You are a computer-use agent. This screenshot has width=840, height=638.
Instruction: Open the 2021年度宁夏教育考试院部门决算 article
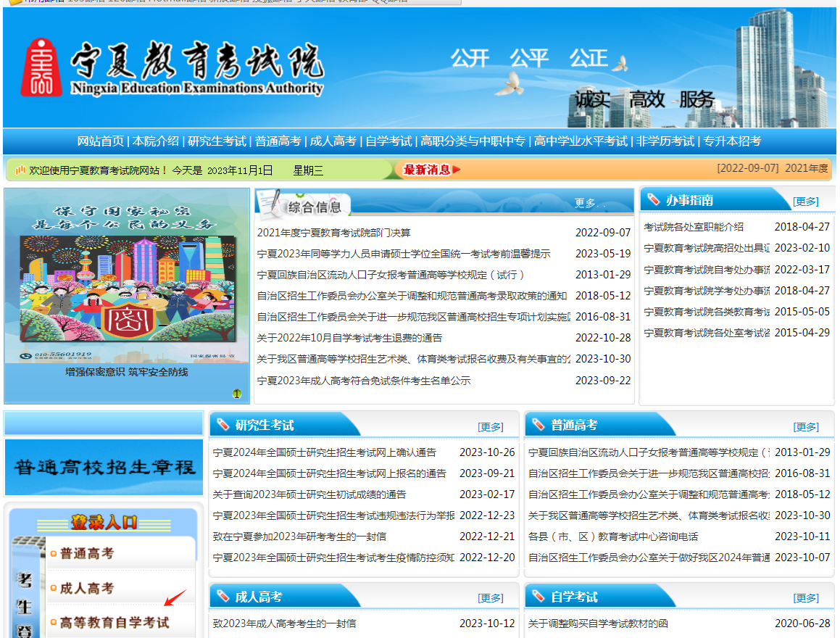pyautogui.click(x=333, y=233)
